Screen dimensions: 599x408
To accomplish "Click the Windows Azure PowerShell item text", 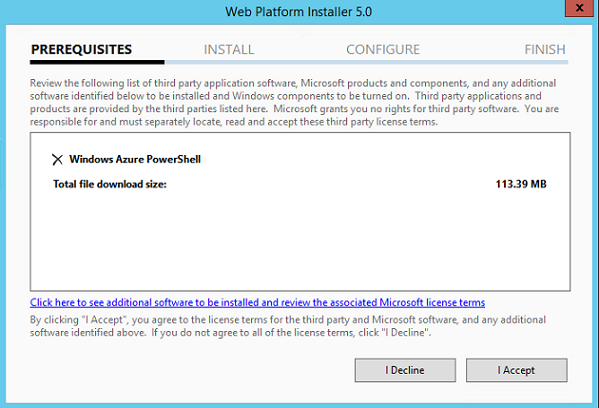I will click(x=135, y=159).
